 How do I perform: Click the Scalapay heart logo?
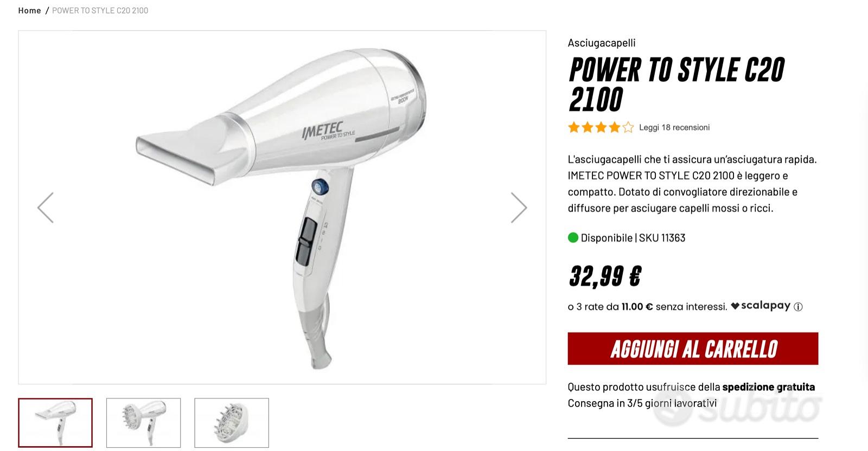735,306
